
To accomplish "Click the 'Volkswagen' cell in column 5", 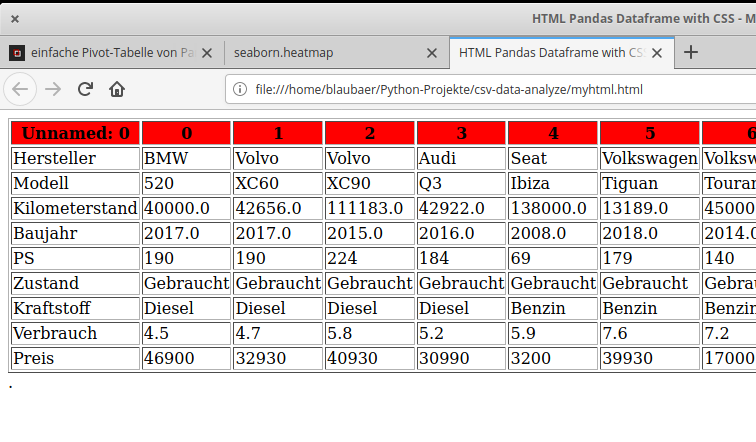I will coord(650,158).
